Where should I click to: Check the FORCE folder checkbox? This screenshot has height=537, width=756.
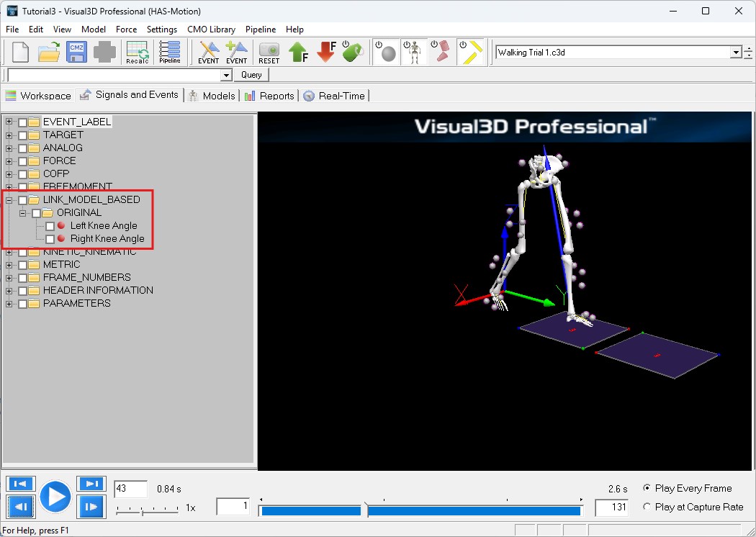22,161
